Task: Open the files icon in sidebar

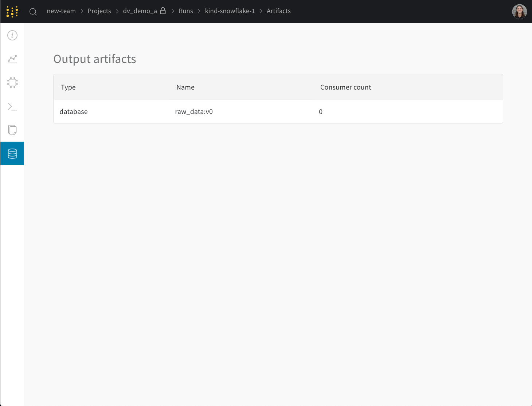Action: click(12, 130)
